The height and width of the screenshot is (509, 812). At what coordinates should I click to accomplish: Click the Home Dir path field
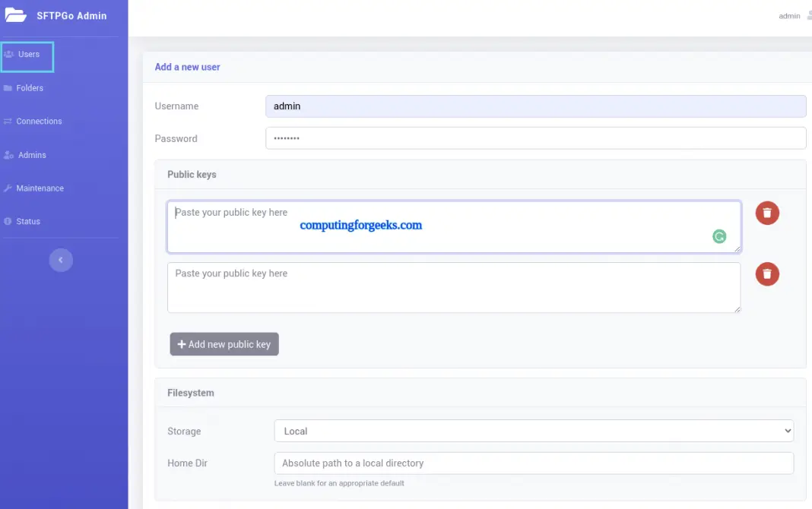(x=532, y=463)
